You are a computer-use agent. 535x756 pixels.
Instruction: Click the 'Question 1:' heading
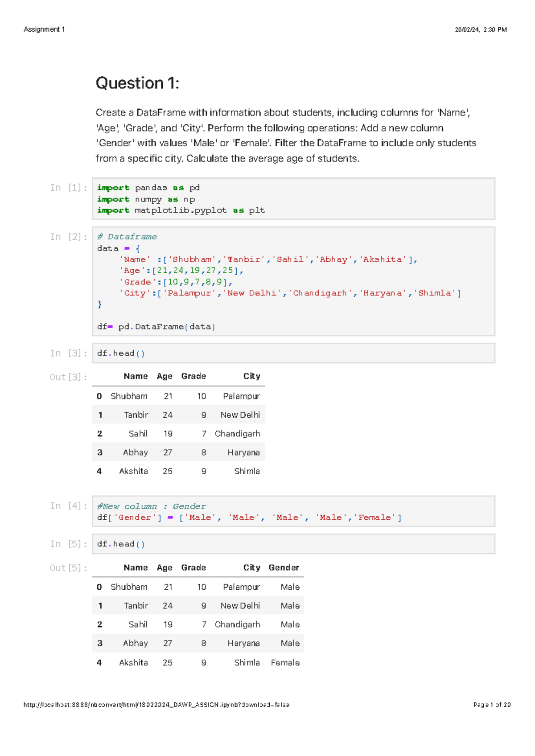pos(137,83)
